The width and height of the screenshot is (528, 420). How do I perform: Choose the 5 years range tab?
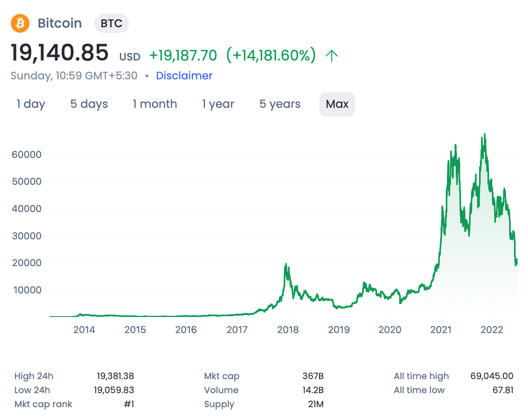coord(280,104)
